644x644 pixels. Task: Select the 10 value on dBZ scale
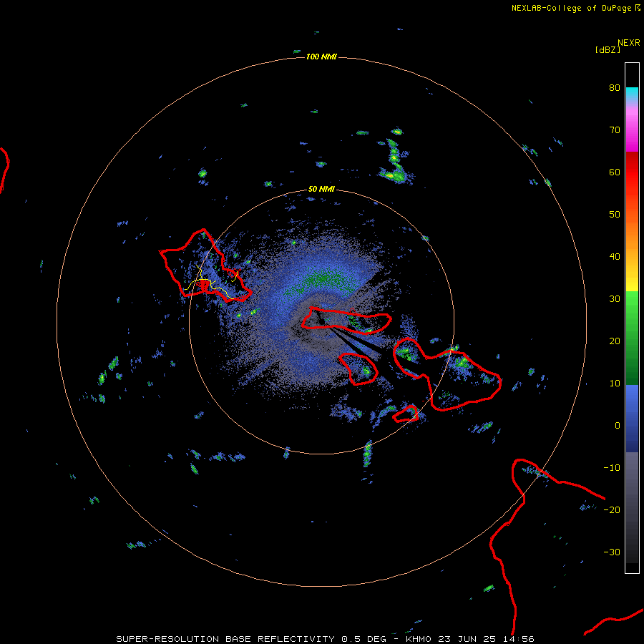click(615, 384)
